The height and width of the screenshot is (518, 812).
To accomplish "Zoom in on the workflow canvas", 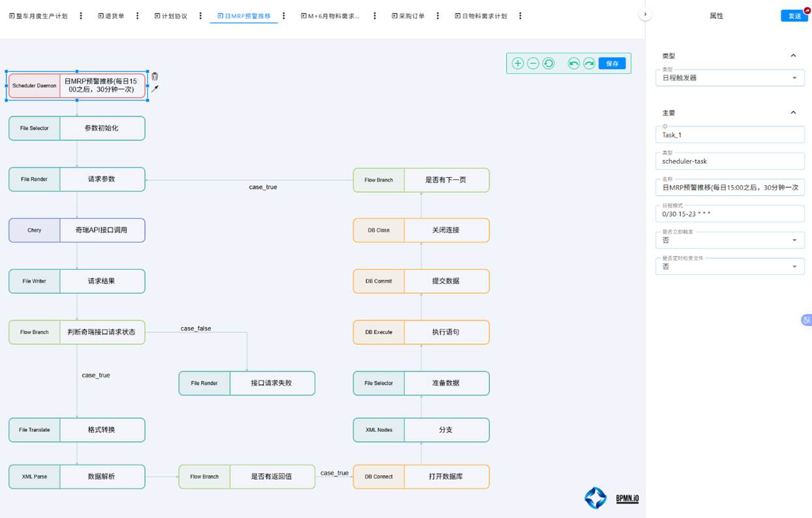I will pos(517,63).
